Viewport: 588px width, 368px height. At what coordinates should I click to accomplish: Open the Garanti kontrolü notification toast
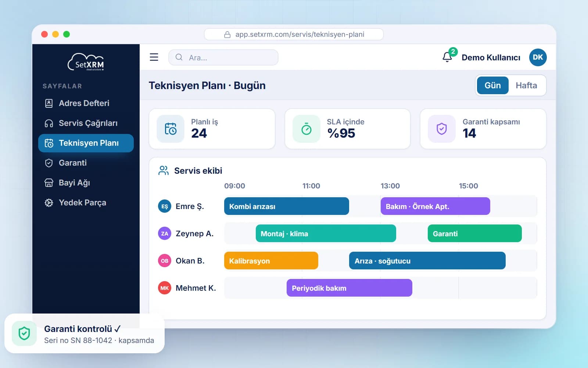pyautogui.click(x=85, y=333)
